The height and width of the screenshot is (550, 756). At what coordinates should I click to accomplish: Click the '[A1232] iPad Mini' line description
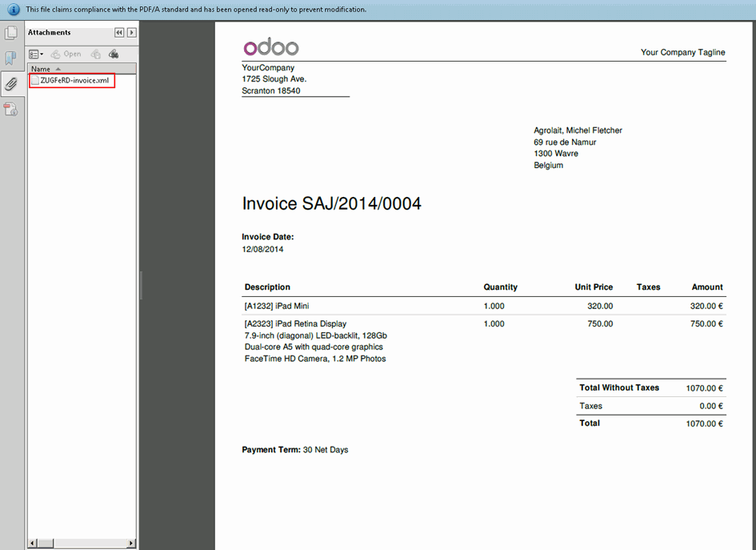[x=277, y=306]
